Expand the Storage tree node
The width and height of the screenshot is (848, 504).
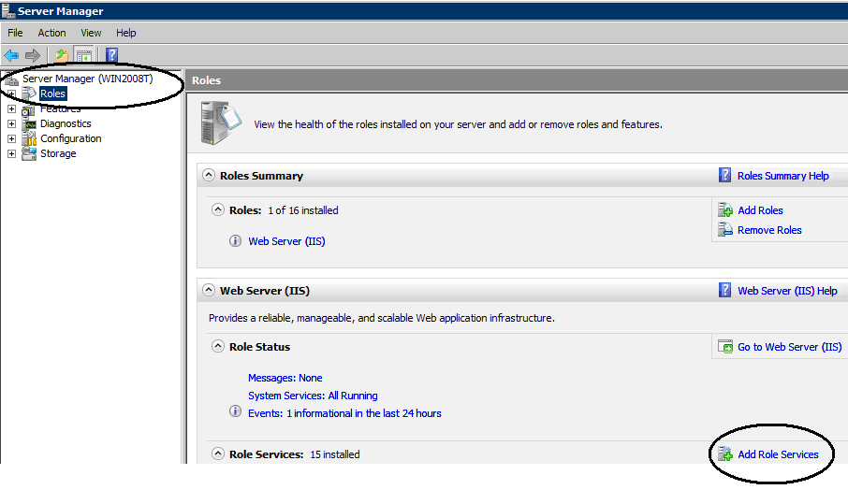11,154
